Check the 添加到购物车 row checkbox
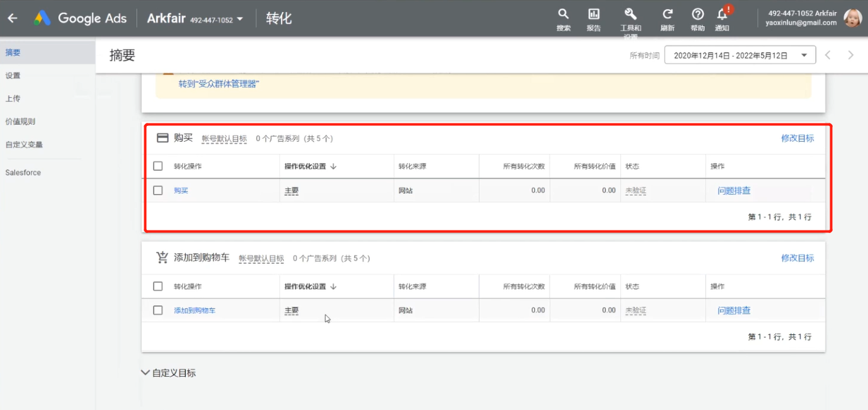Viewport: 868px width, 410px height. point(157,310)
